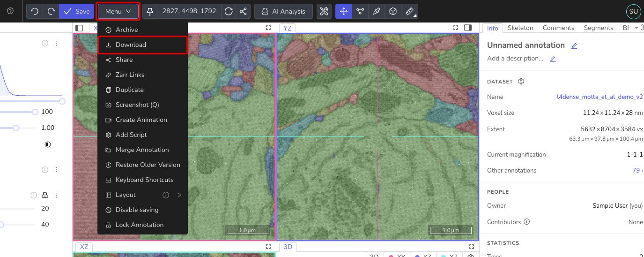The height and width of the screenshot is (257, 644).
Task: Choose Merge Annotation menu item
Action: [x=142, y=150]
